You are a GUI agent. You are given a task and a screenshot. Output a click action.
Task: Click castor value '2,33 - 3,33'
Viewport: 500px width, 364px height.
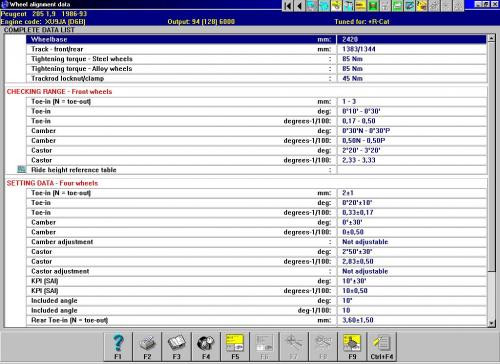click(x=359, y=160)
